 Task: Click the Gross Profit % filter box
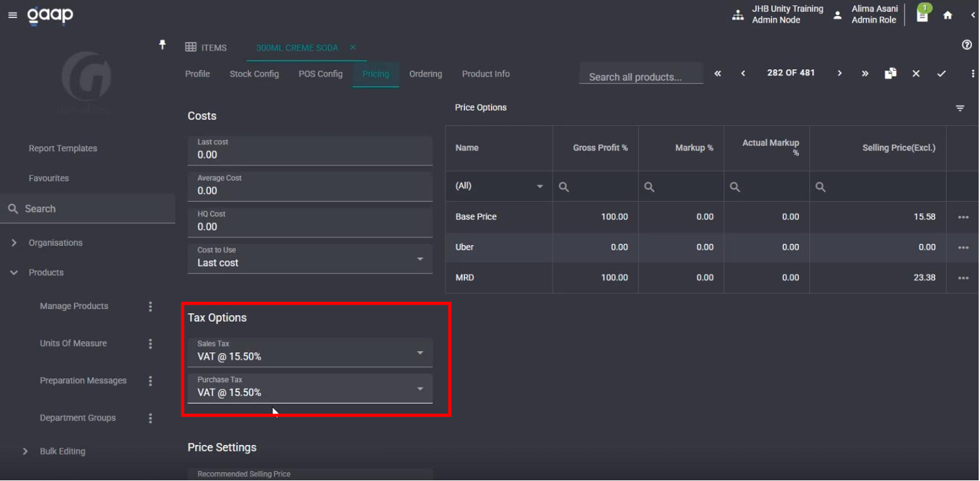click(596, 187)
